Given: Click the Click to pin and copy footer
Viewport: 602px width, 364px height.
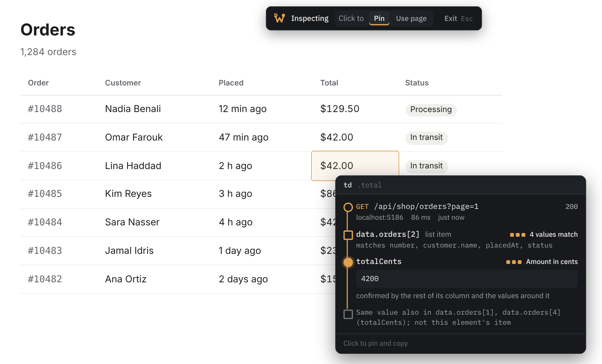Looking at the screenshot, I should click(375, 343).
